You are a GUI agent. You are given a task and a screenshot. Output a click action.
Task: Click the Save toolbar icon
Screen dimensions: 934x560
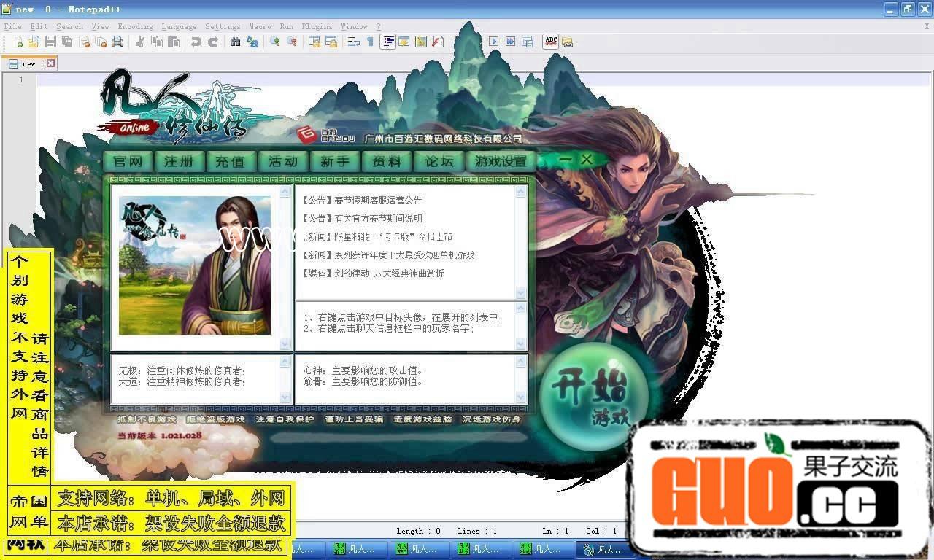(50, 42)
